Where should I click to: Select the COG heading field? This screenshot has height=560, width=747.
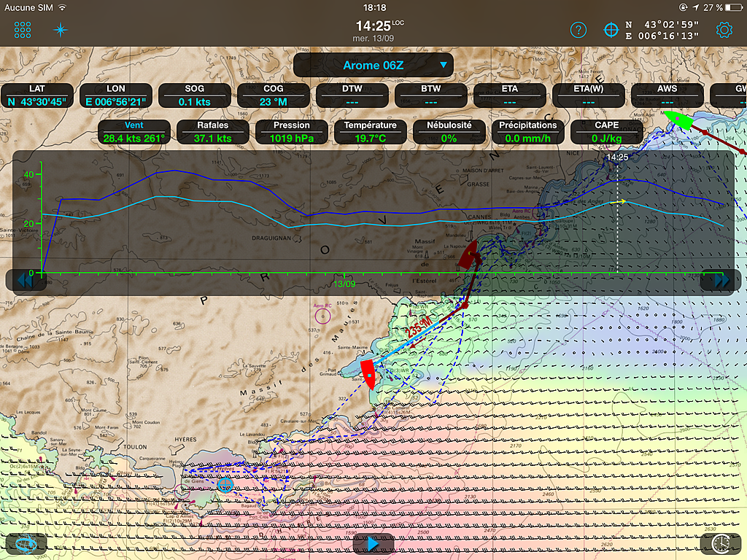(274, 96)
